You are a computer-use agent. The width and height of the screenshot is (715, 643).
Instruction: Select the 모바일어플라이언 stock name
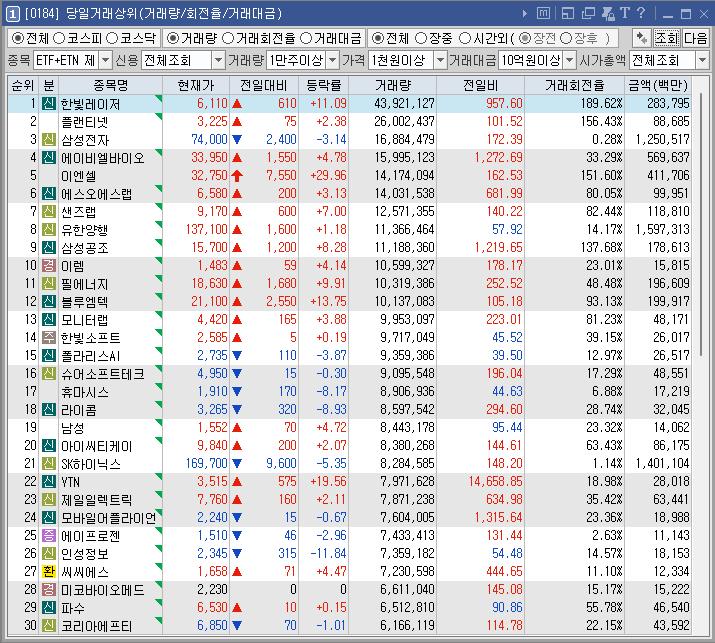point(109,518)
